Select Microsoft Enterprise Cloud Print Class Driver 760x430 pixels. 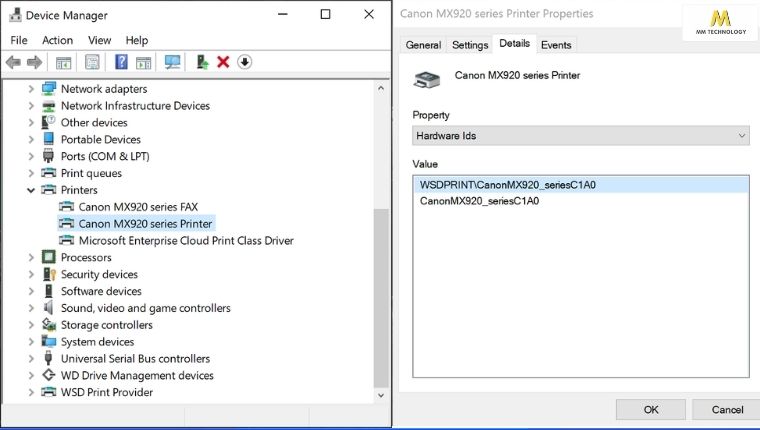click(186, 240)
